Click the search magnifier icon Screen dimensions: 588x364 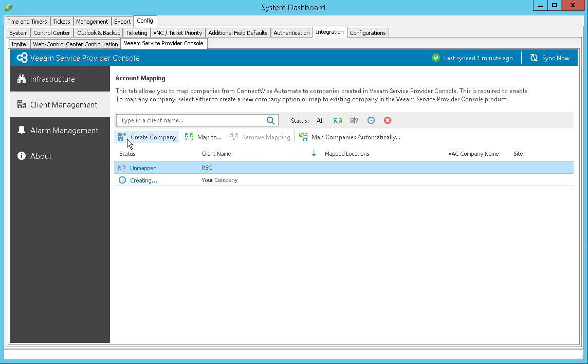click(x=270, y=120)
